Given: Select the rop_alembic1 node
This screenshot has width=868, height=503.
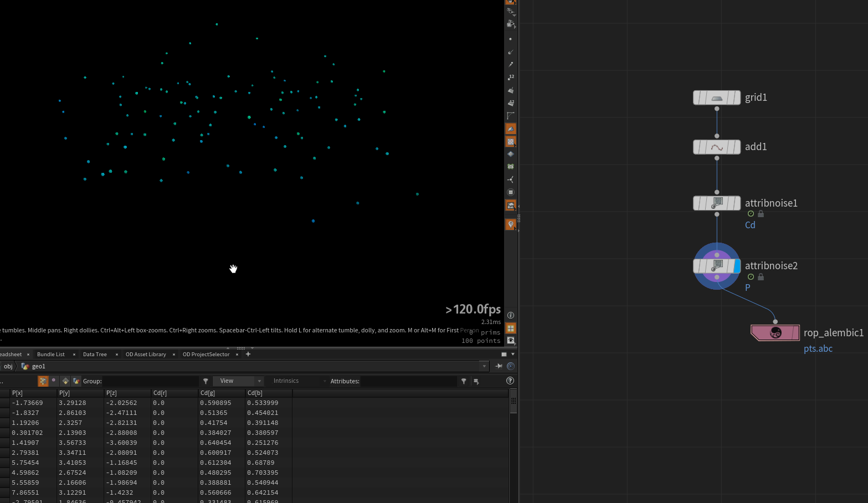Looking at the screenshot, I should click(x=775, y=332).
